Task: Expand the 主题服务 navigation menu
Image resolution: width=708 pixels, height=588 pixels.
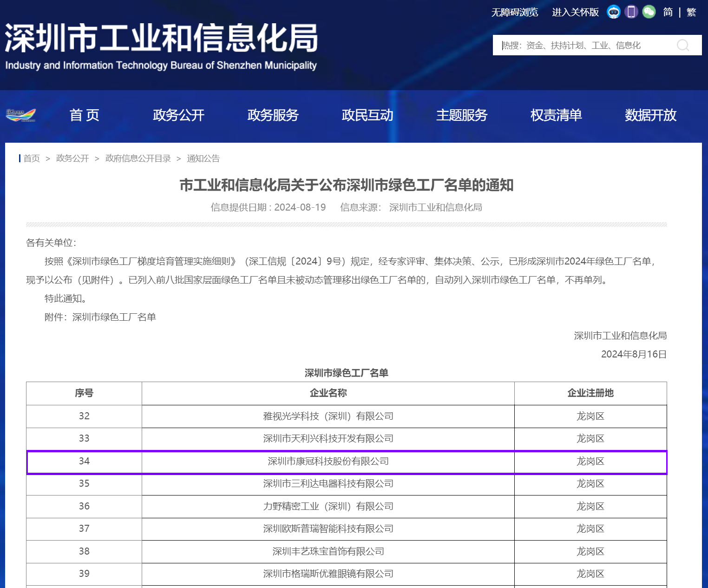Action: click(x=461, y=115)
